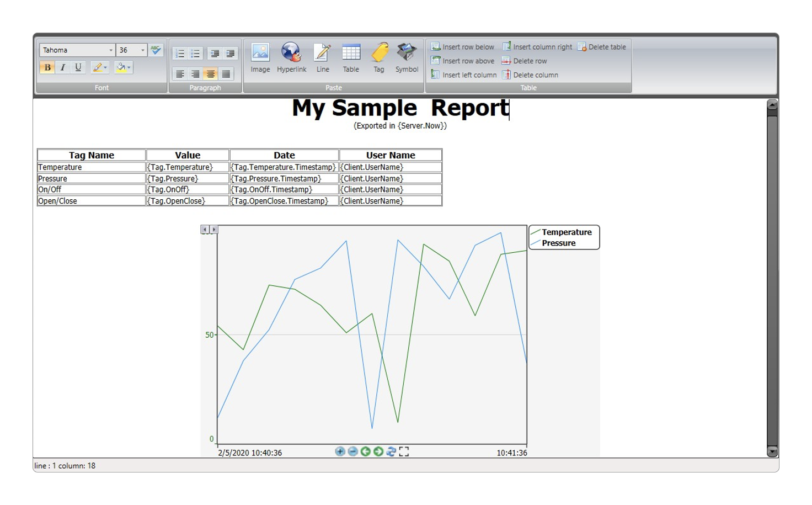Image resolution: width=812 pixels, height=505 pixels.
Task: Insert a Line from the Paste group
Action: coord(323,58)
